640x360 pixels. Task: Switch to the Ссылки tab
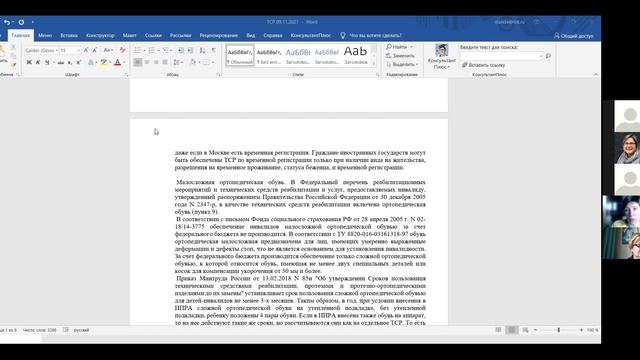click(x=153, y=36)
